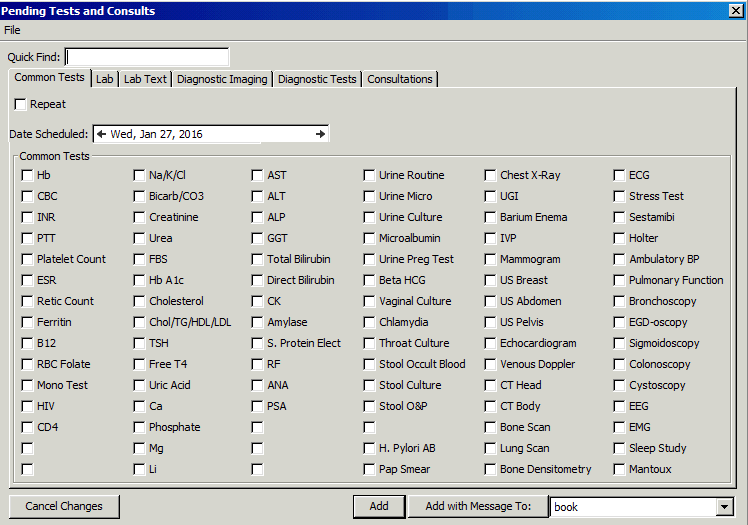Open the recipient dropdown arrow next to book
This screenshot has width=748, height=525.
(x=724, y=507)
